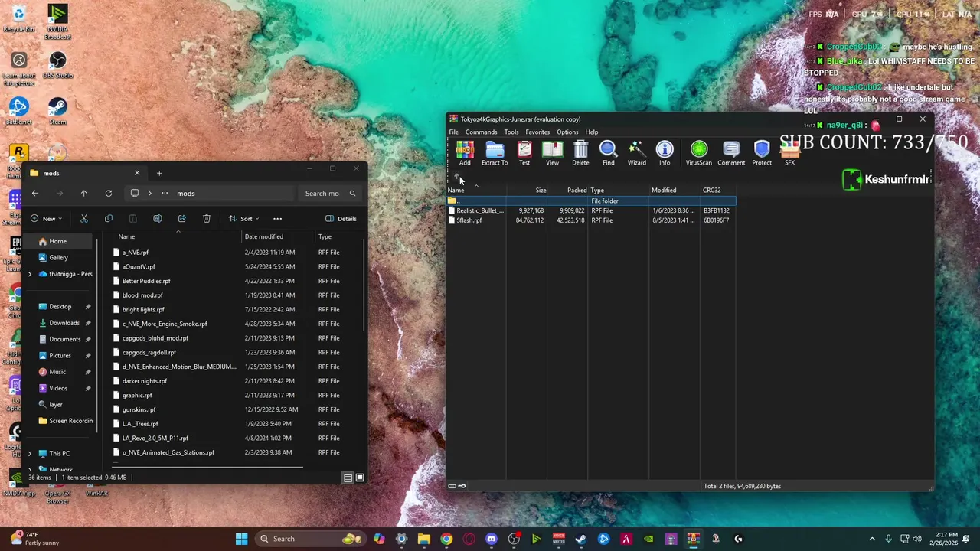Click the Delete trash icon in WinRAR
Viewport: 980px width, 551px height.
pos(580,153)
